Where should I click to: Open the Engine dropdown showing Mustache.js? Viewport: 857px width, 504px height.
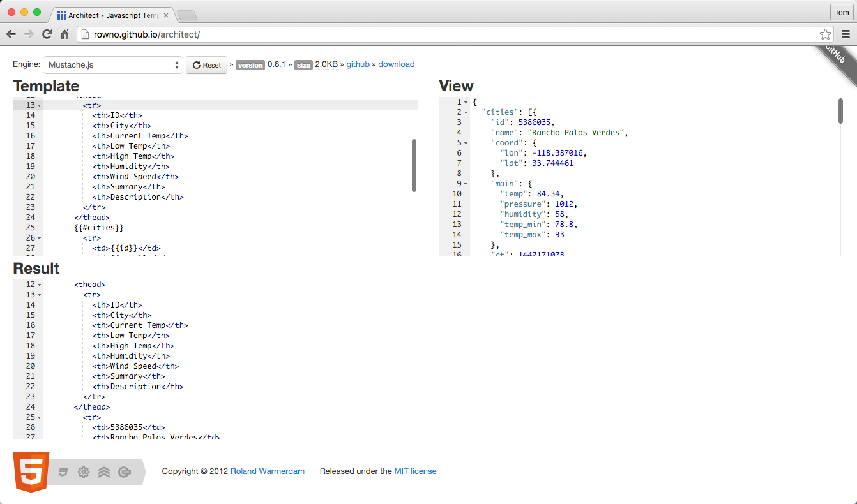[112, 64]
